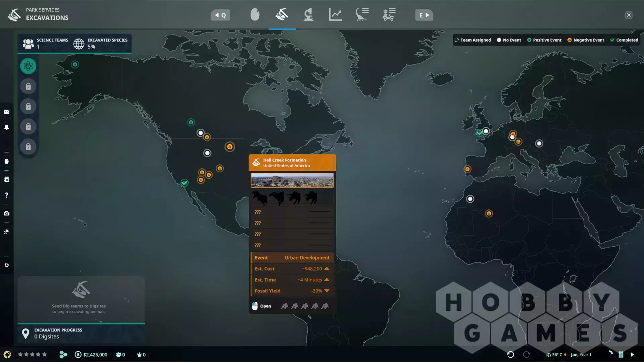Open the finances graph tab

335,15
